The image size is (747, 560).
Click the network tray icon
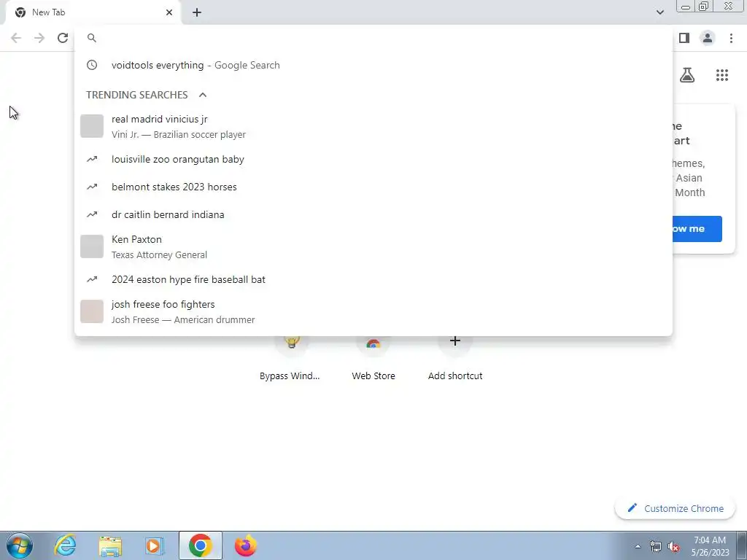(656, 547)
